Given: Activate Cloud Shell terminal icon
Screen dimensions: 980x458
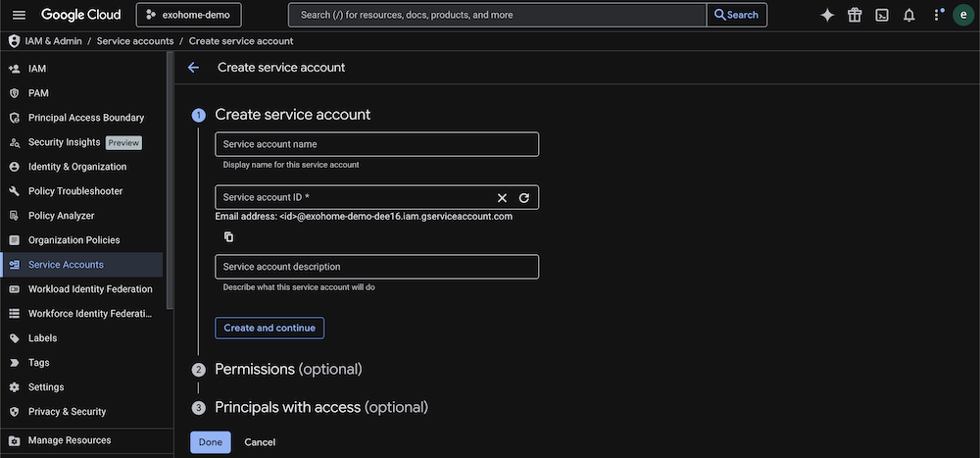Looking at the screenshot, I should pyautogui.click(x=882, y=15).
